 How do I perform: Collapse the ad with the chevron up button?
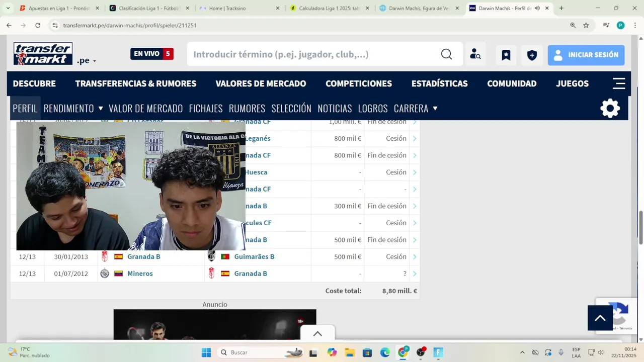pyautogui.click(x=317, y=333)
